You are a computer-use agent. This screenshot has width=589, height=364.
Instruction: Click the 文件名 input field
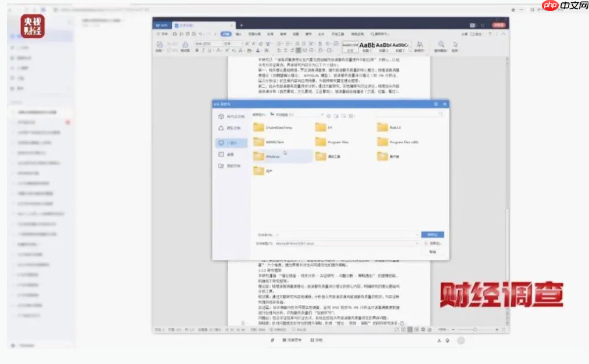(x=342, y=233)
